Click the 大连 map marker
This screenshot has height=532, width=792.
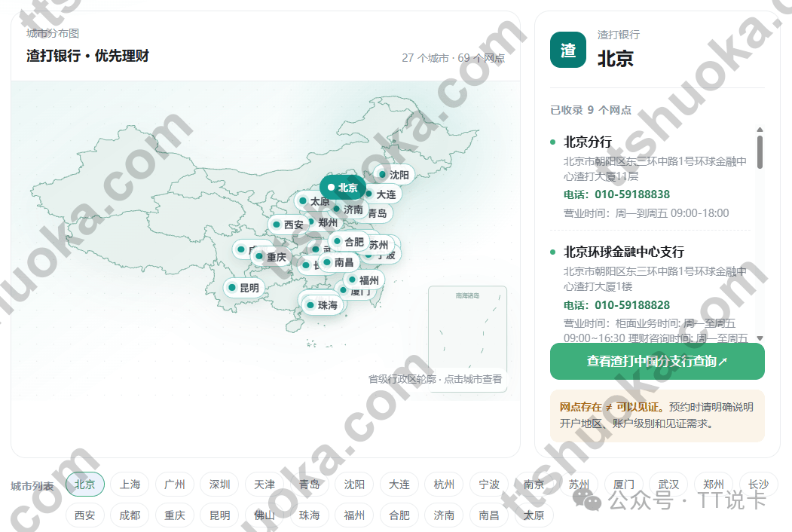point(382,194)
